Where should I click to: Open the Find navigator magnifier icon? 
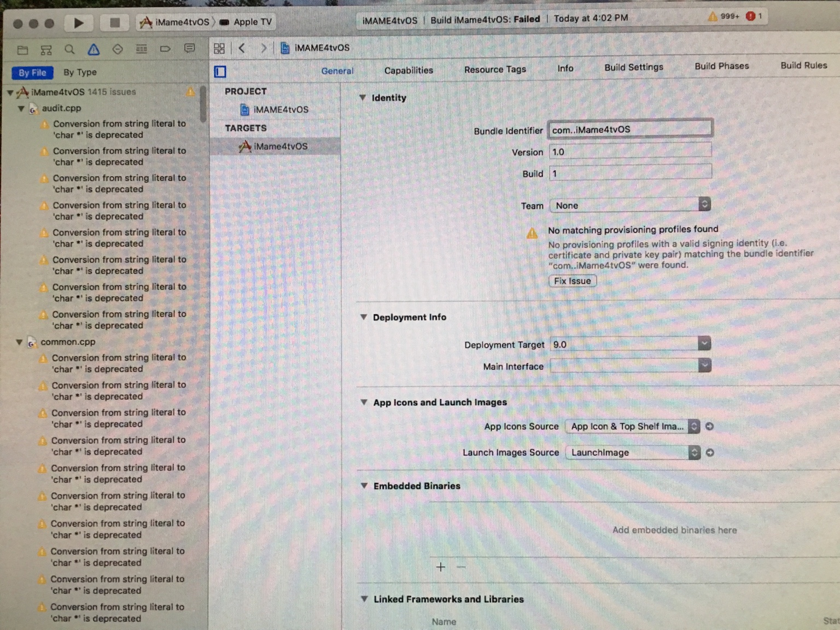[x=69, y=50]
